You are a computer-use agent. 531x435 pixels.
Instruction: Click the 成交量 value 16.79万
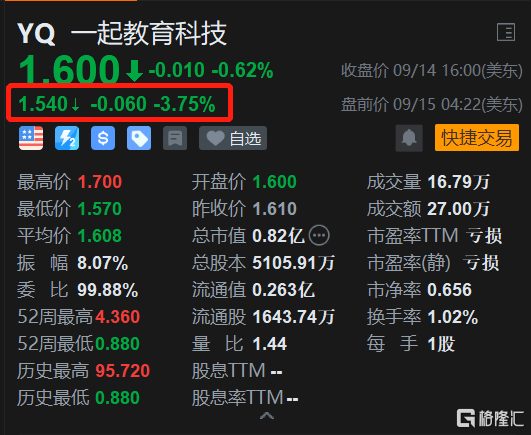(459, 182)
